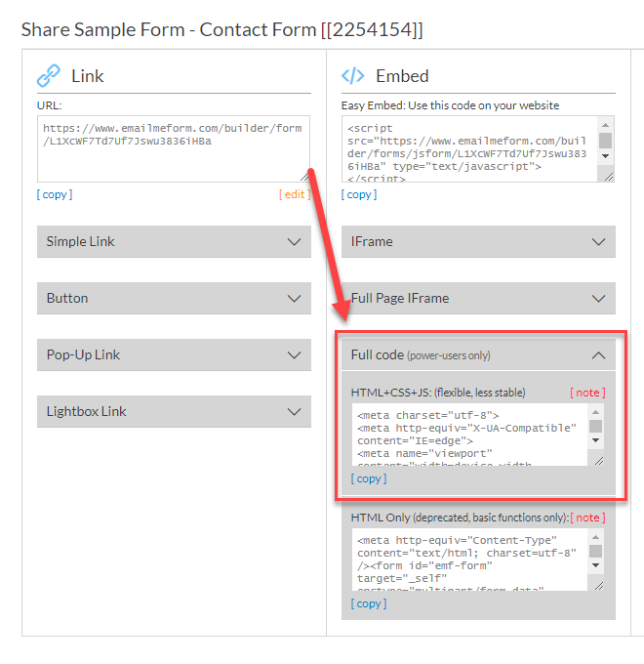The width and height of the screenshot is (644, 664).
Task: Click the code brackets icon beside Embed heading
Action: tap(353, 76)
